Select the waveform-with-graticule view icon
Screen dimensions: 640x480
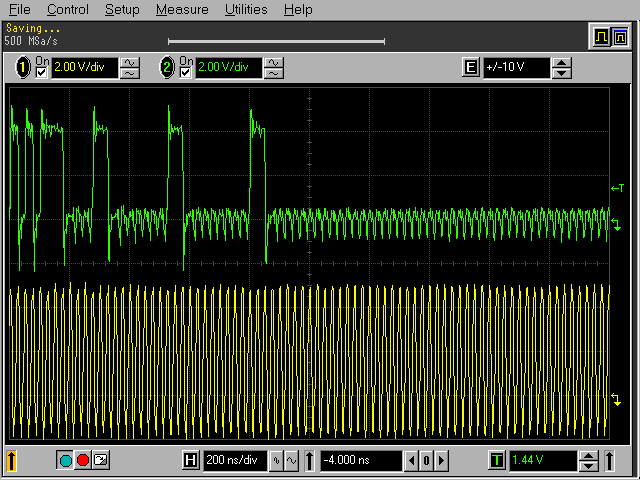[620, 38]
